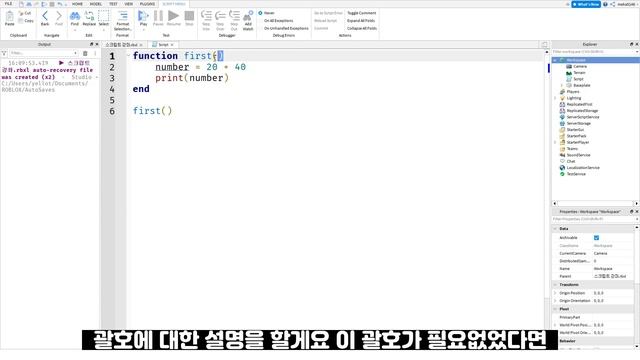Expand the Baseplate tree node
The width and height of the screenshot is (640, 360).
[x=562, y=85]
